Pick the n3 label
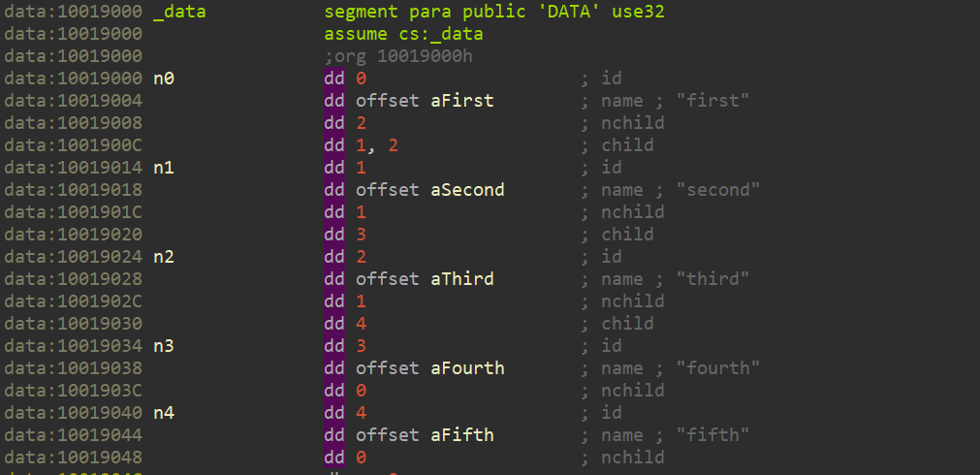This screenshot has height=475, width=980. (x=164, y=346)
